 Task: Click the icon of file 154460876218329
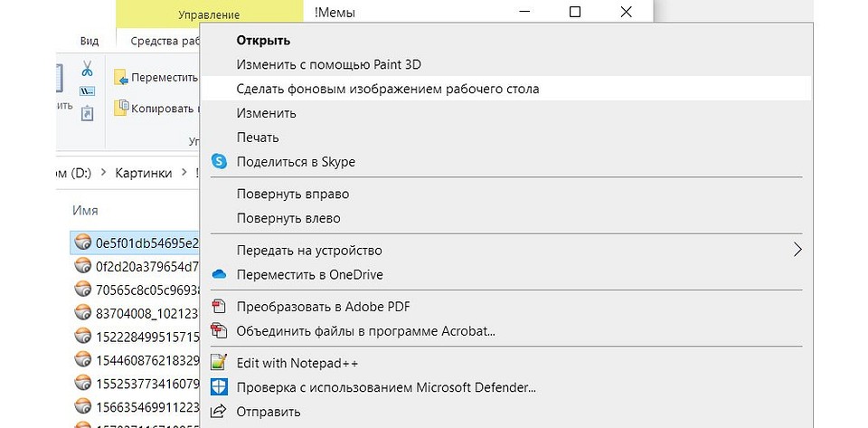click(x=82, y=359)
